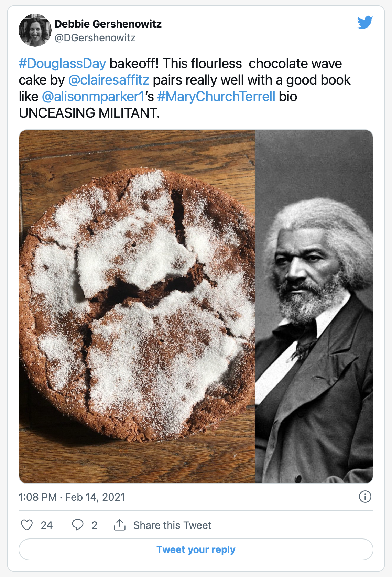Open the 1:08 PM Feb 14, 2021 timestamp
The width and height of the screenshot is (392, 577).
72,497
